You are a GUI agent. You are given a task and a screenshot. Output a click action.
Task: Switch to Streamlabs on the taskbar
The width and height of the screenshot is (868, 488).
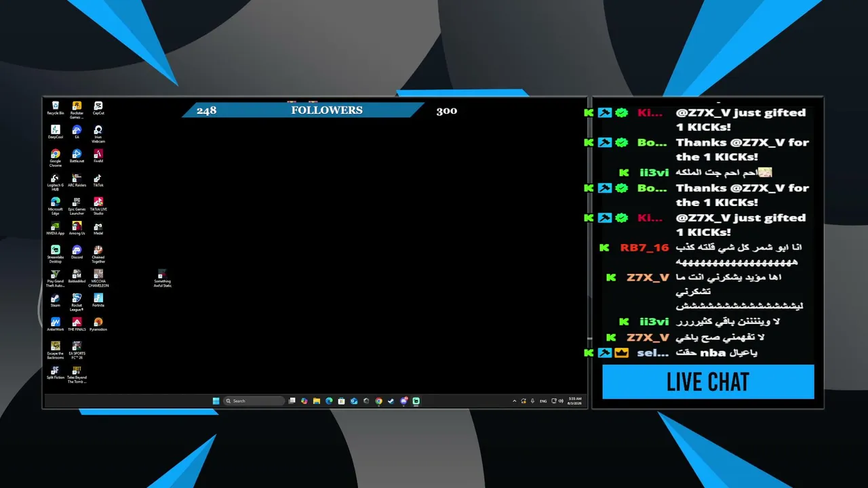click(416, 401)
